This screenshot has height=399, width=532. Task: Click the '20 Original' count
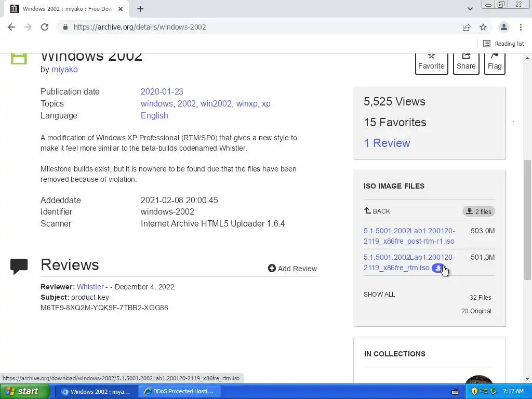tap(476, 311)
